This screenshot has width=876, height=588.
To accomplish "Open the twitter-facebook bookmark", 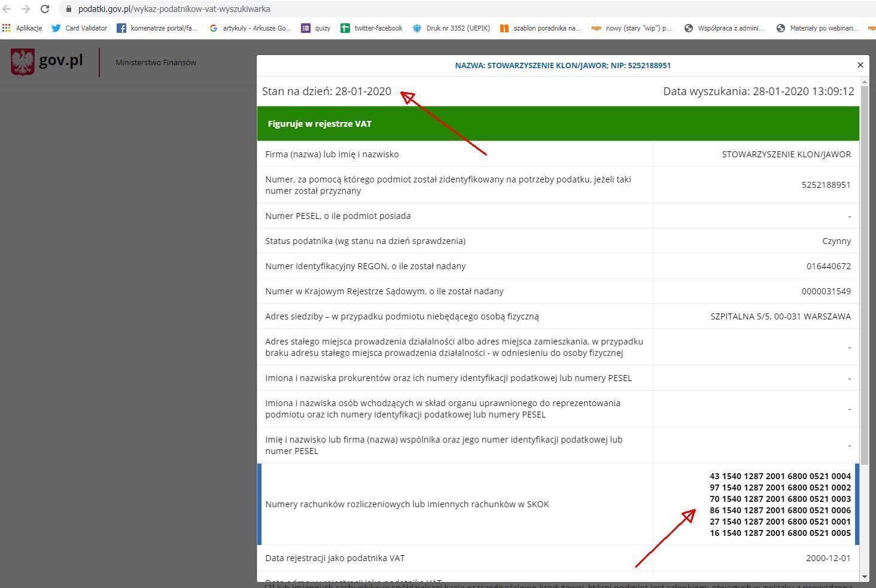I will 372,28.
